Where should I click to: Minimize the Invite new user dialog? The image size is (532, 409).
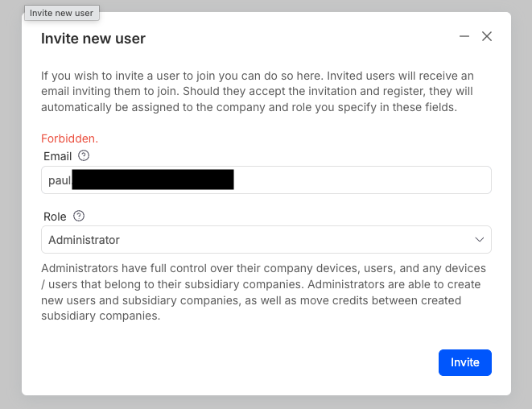(464, 37)
